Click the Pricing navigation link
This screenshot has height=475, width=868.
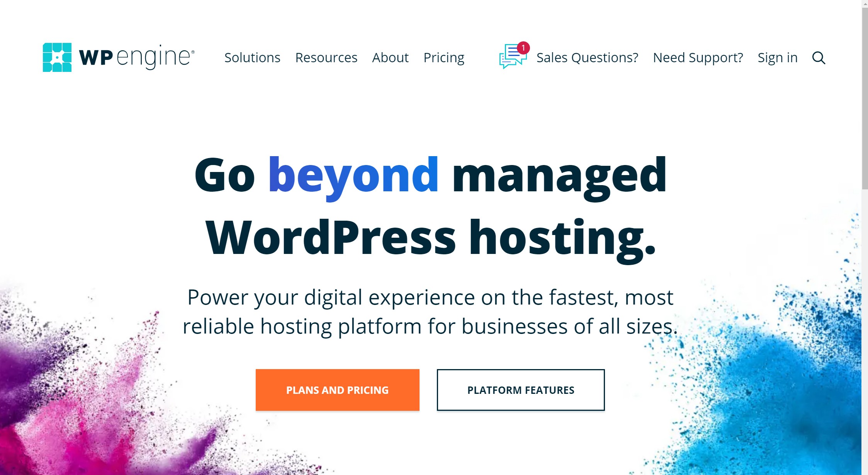point(445,57)
